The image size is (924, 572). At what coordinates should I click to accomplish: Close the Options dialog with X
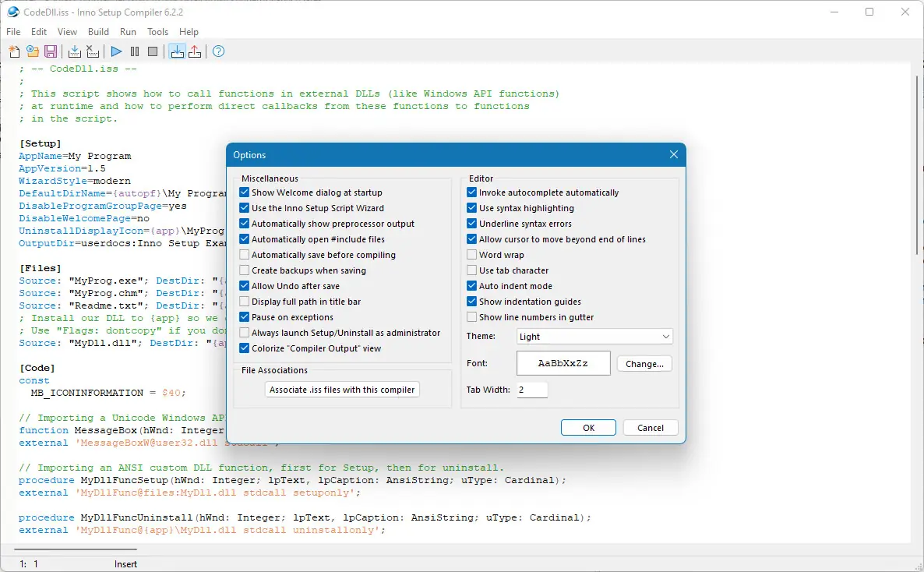pos(674,154)
